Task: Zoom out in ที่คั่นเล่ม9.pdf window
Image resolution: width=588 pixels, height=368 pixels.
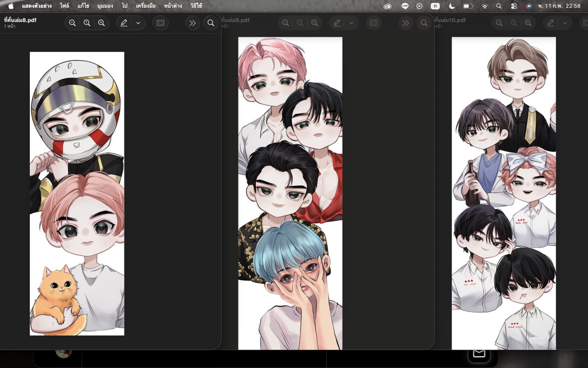Action: [285, 23]
